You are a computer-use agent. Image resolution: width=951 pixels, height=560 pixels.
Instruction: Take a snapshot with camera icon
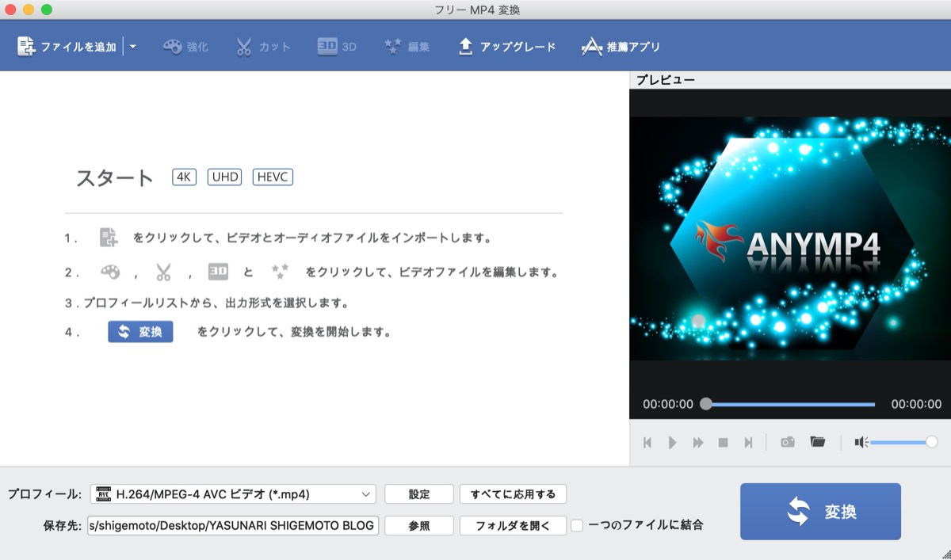coord(787,442)
